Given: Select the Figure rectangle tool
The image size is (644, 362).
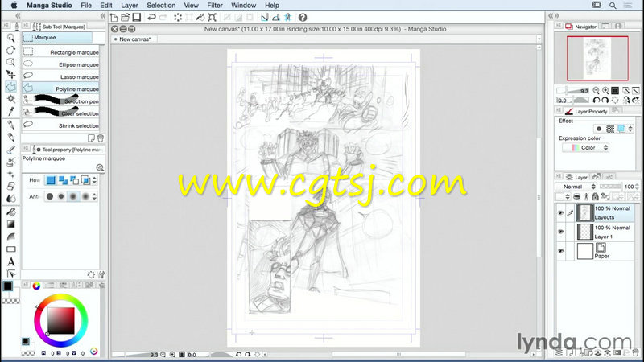Looking at the screenshot, I should coord(10,249).
